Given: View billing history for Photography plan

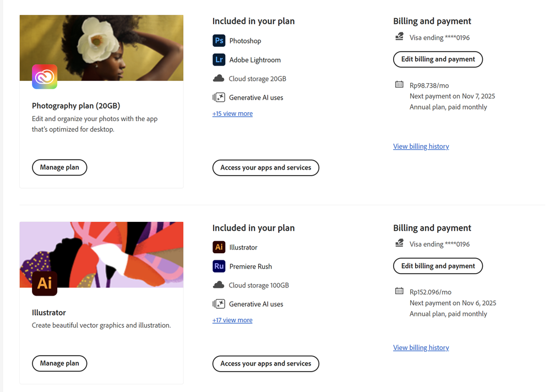Looking at the screenshot, I should coord(421,146).
